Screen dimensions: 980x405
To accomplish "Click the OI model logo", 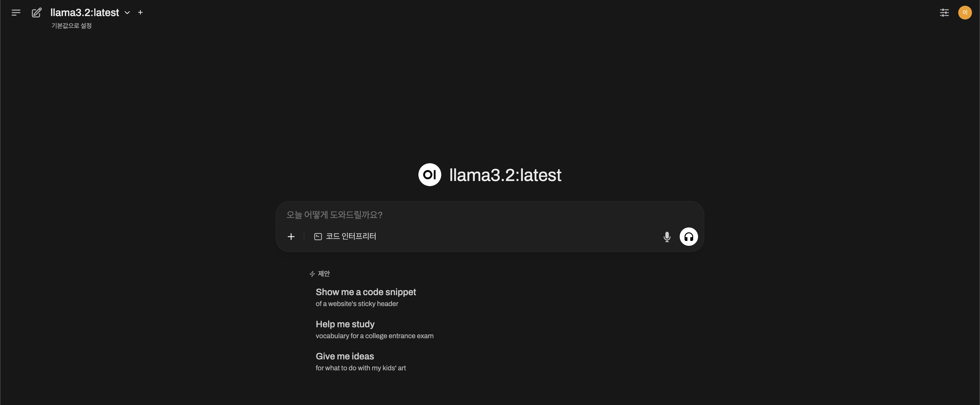I will click(430, 175).
